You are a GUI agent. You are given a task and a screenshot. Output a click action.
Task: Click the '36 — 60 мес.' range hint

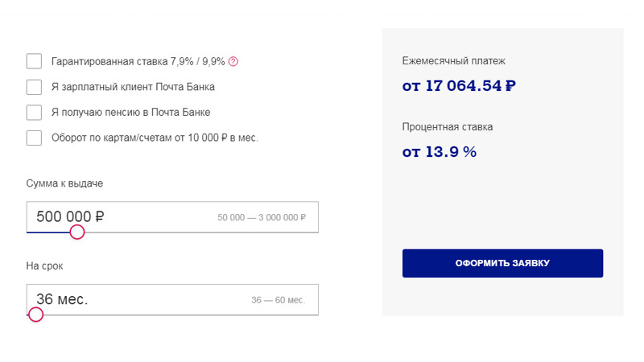(278, 300)
